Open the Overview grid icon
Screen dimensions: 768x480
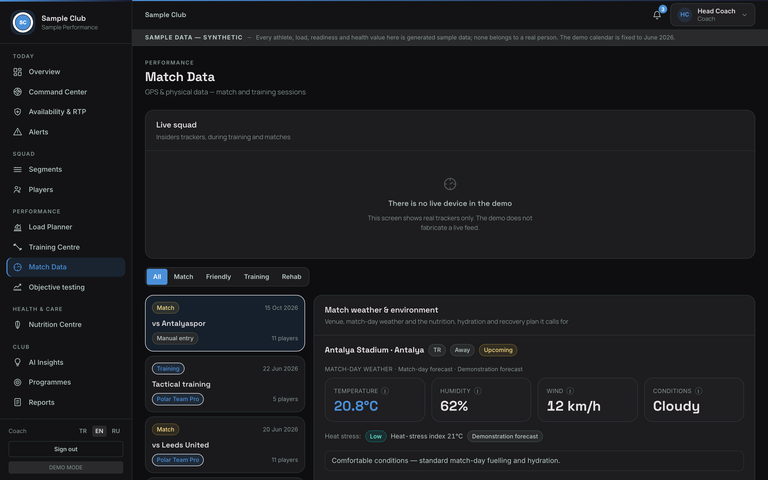[18, 72]
